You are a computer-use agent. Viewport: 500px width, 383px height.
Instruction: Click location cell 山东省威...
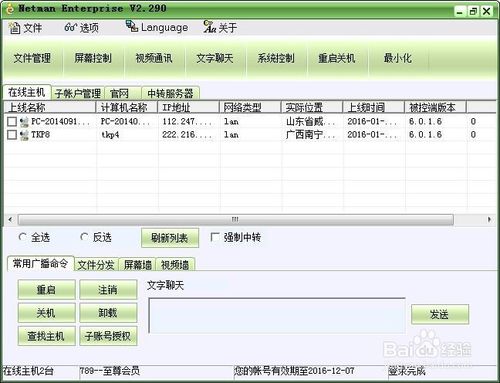tap(311, 122)
